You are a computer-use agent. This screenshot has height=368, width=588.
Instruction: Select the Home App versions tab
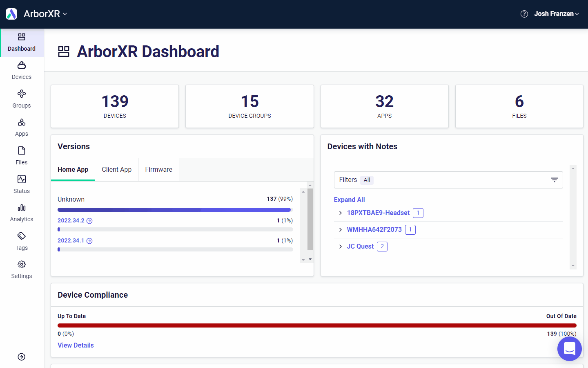73,170
